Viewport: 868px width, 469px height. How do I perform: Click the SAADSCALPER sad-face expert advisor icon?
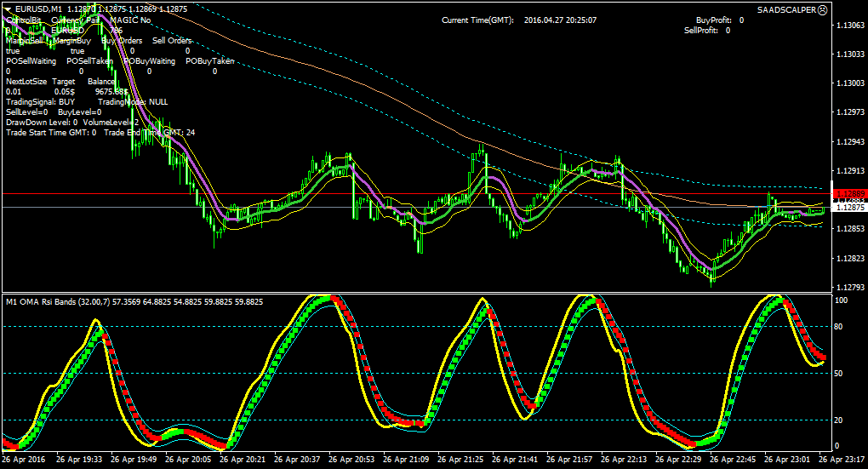[x=823, y=10]
